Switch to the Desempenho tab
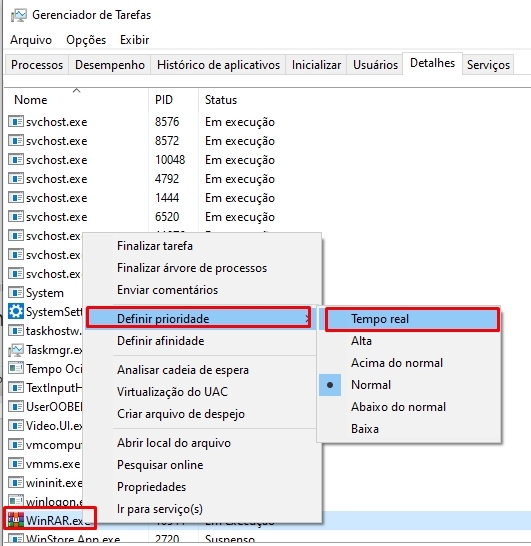This screenshot has height=546, width=531. [110, 65]
